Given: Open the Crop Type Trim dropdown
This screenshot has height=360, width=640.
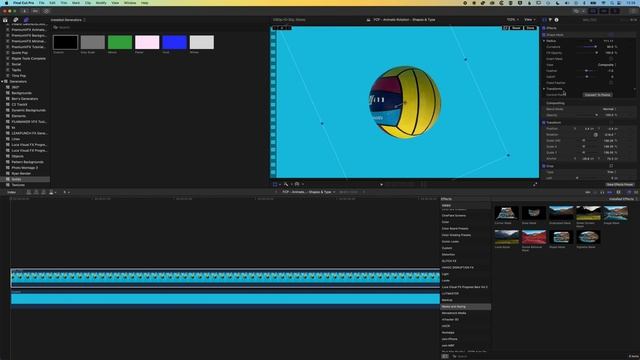Looking at the screenshot, I should point(611,172).
